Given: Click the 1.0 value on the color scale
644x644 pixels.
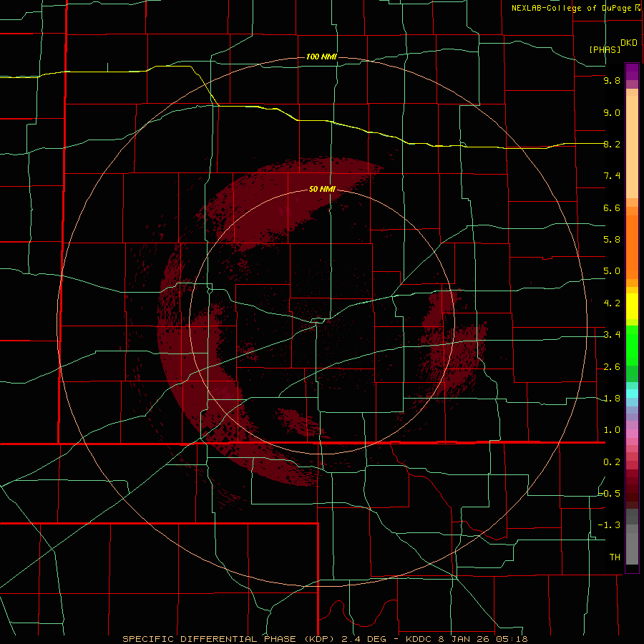Looking at the screenshot, I should tap(612, 430).
